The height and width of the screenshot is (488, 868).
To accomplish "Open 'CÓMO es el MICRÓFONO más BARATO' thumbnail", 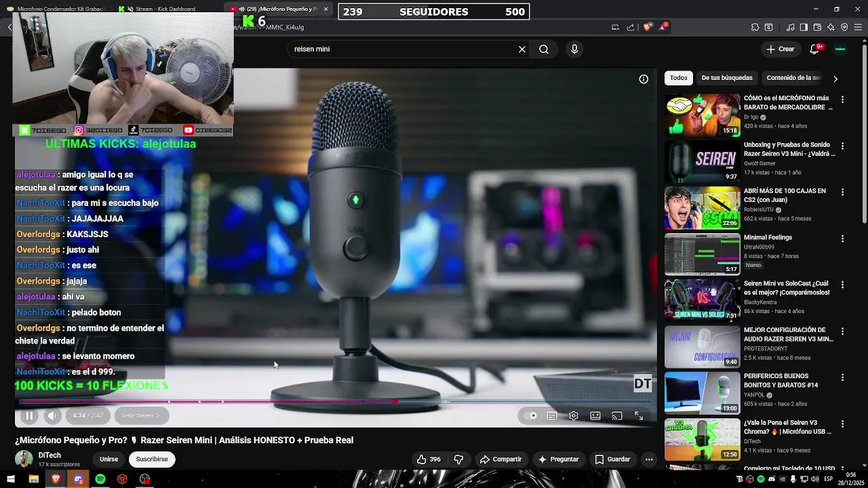I will (702, 115).
